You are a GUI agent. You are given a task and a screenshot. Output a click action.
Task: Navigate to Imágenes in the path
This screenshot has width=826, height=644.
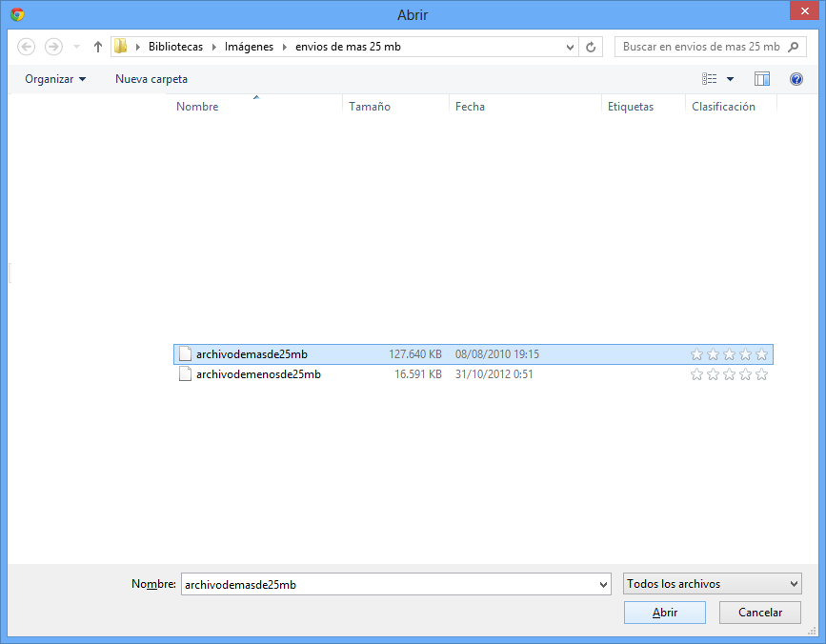tap(249, 47)
